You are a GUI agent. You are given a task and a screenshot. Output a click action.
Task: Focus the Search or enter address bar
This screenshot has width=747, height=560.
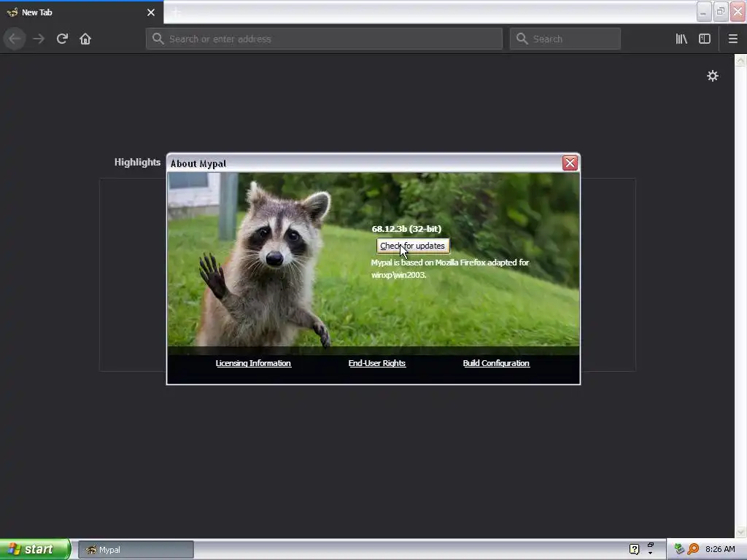point(324,39)
